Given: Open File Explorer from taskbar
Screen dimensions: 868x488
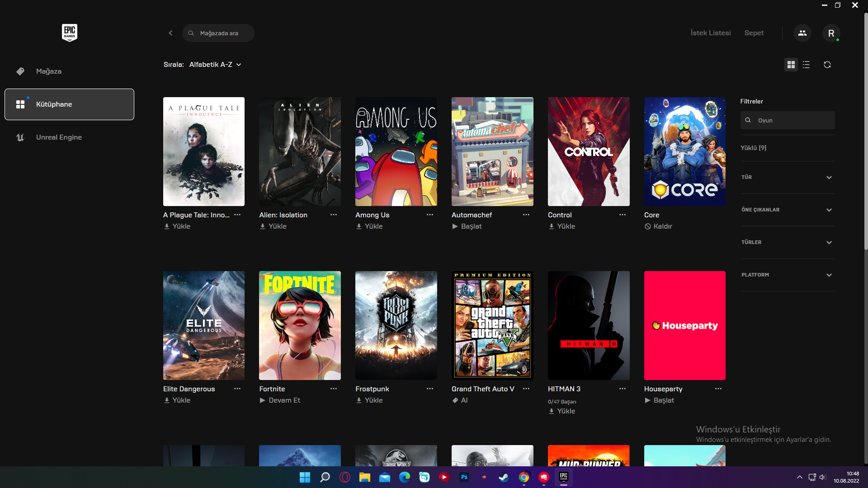Looking at the screenshot, I should point(365,477).
